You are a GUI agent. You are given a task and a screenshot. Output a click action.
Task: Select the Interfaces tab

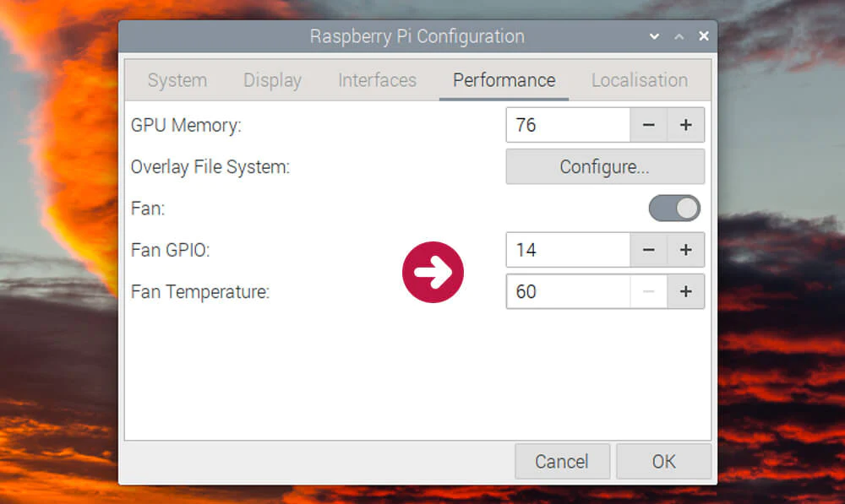[x=377, y=81]
